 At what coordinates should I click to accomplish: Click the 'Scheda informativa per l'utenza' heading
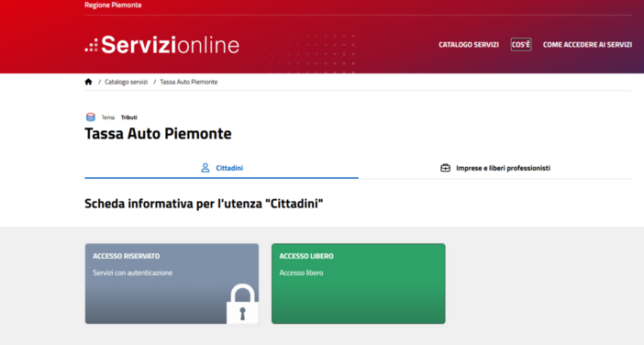click(204, 204)
